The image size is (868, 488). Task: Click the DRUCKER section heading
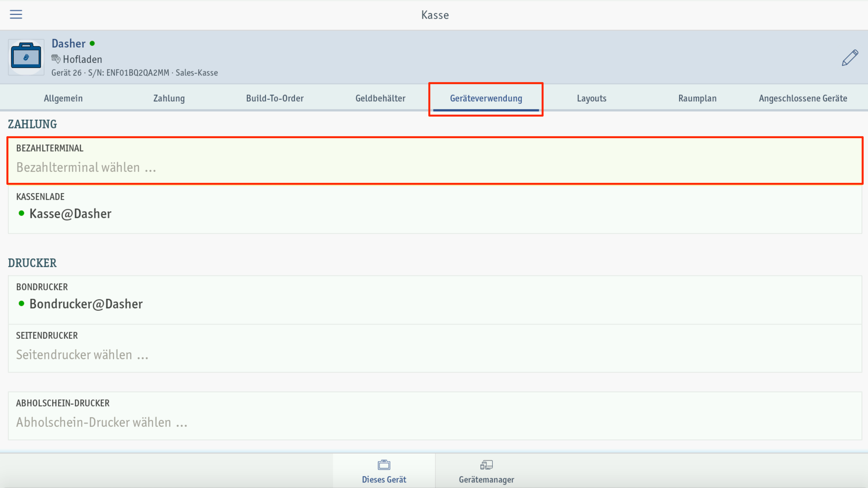tap(32, 263)
